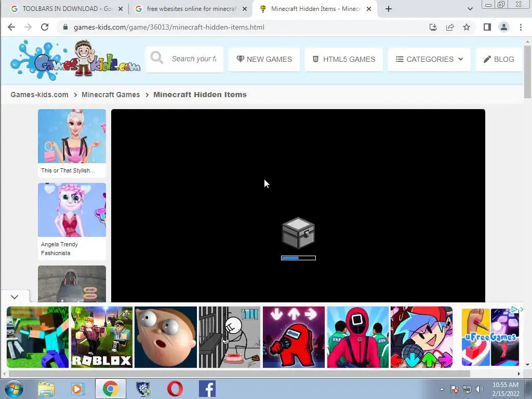532x399 pixels.
Task: Click the Games-kids.com breadcrumb link
Action: point(39,95)
